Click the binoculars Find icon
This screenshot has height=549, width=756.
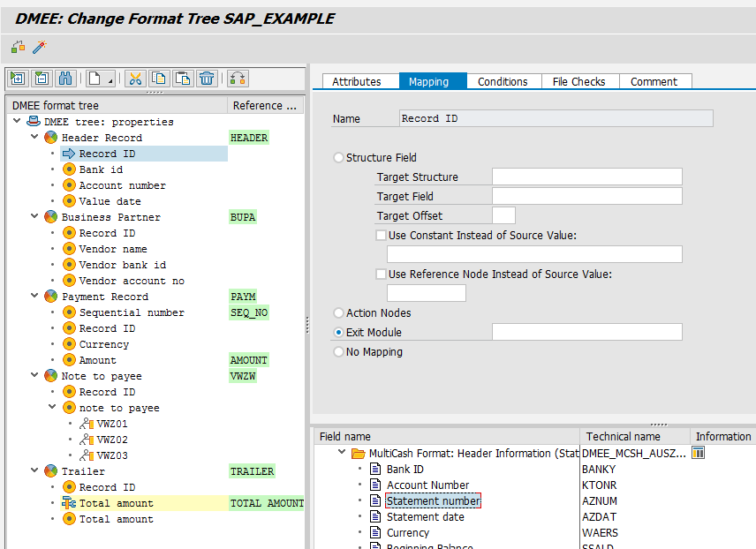click(x=65, y=79)
